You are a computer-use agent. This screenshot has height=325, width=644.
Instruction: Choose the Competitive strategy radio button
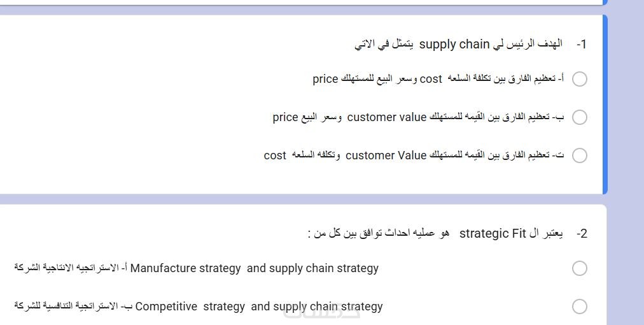[x=579, y=307]
